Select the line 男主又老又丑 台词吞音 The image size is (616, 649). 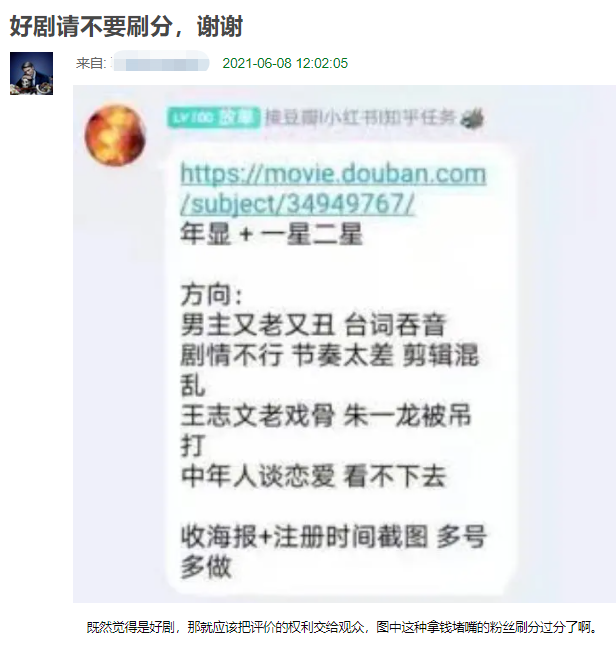tap(313, 324)
